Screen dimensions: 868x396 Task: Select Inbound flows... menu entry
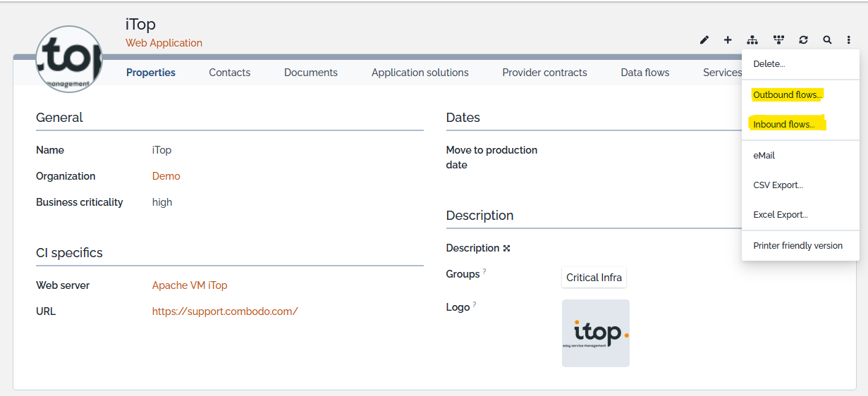784,125
